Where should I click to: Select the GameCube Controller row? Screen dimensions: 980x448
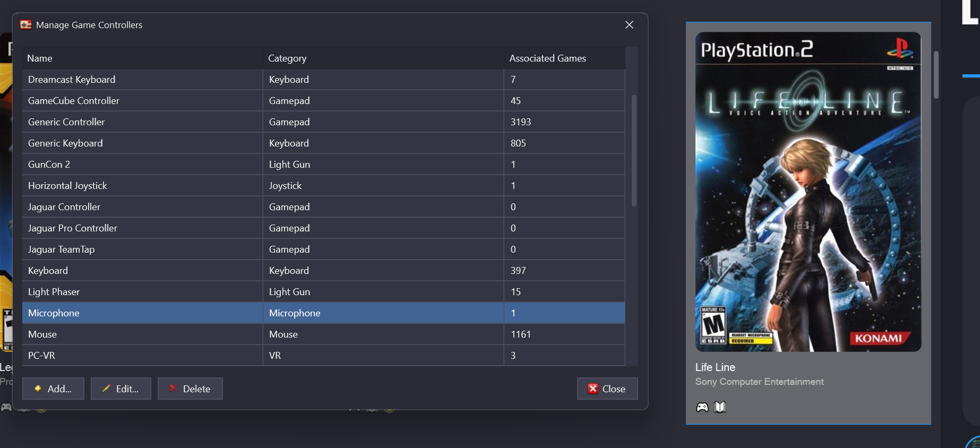74,101
